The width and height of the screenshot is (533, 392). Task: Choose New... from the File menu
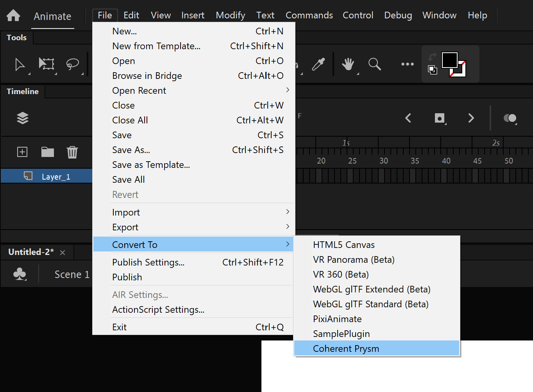(193, 31)
